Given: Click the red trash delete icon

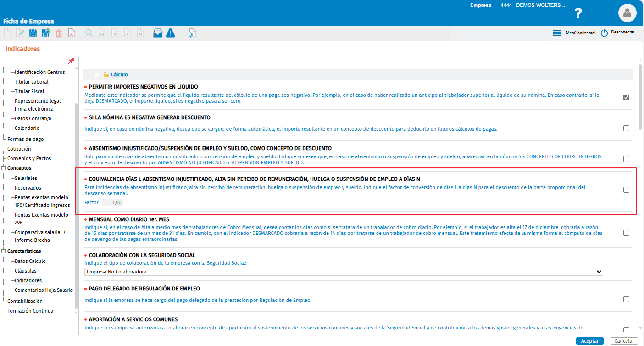Looking at the screenshot, I should tap(59, 33).
